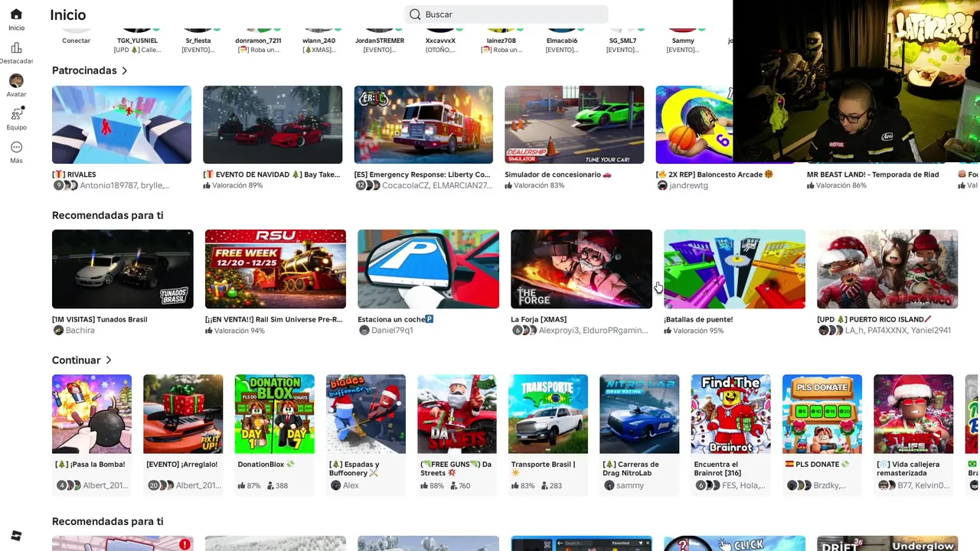
Task: Click the Patrocinadas heading
Action: (84, 70)
